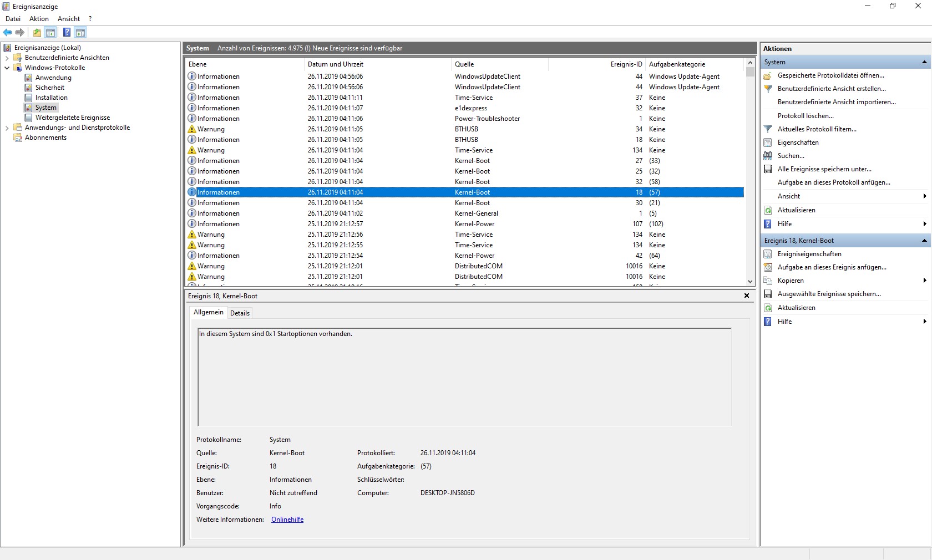Click Aktuelles Protokoll filtern action
The width and height of the screenshot is (932, 560).
[x=817, y=129]
